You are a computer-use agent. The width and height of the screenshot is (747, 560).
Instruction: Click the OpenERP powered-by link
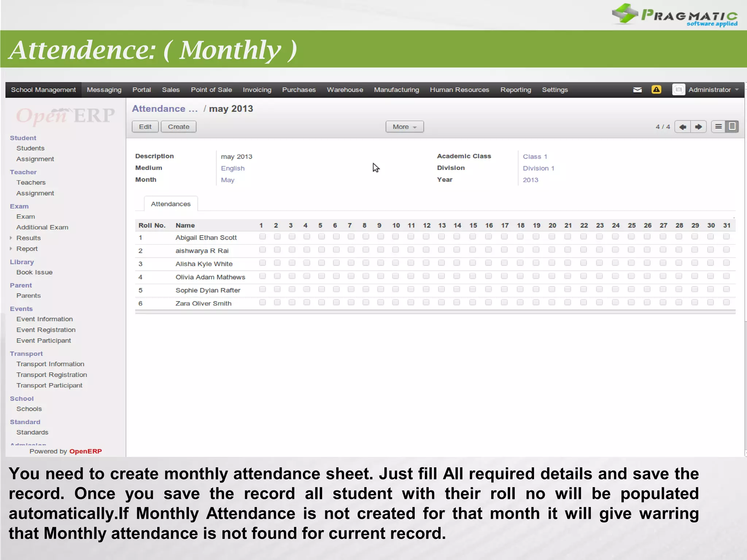[85, 451]
